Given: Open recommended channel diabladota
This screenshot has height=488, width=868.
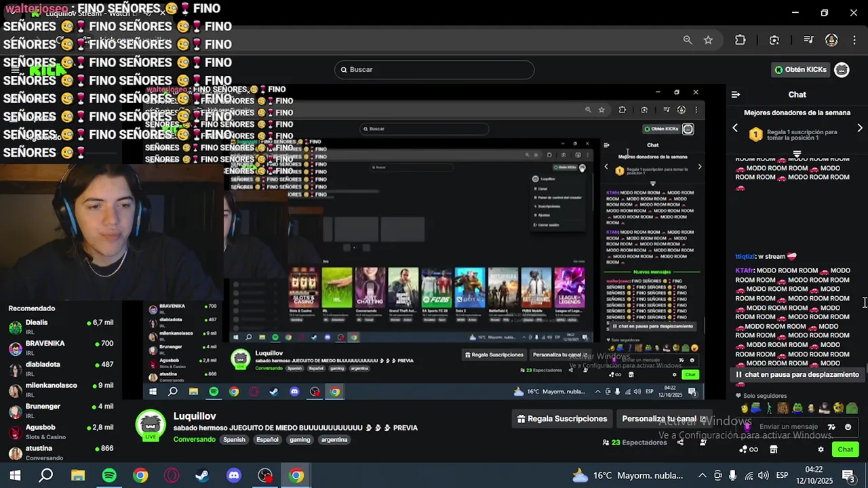Looking at the screenshot, I should coord(61,369).
